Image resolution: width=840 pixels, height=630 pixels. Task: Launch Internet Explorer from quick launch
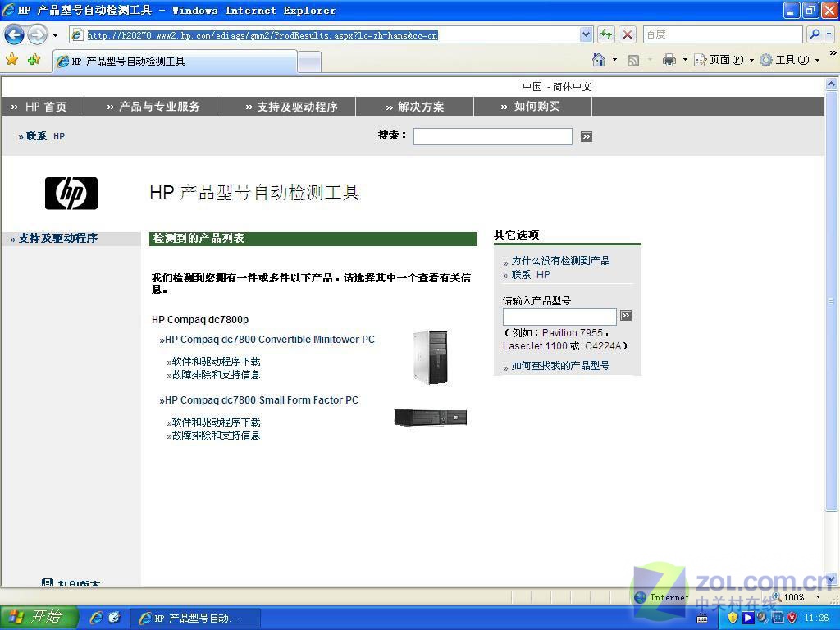pos(96,618)
